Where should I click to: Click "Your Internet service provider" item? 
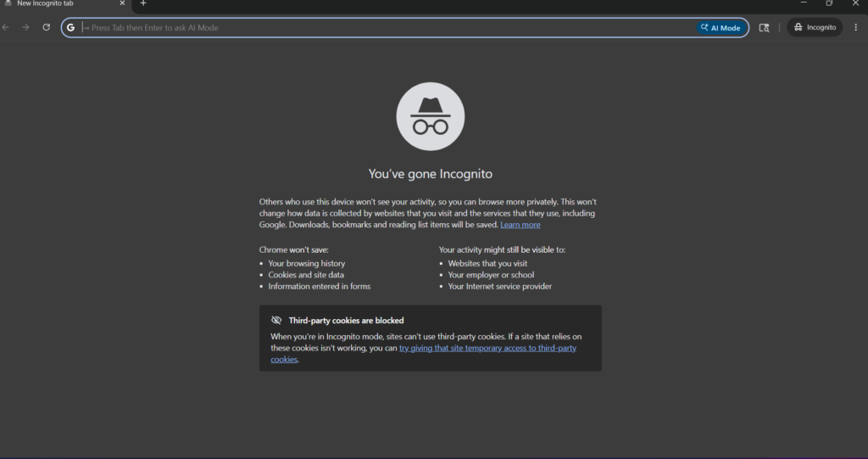pos(500,287)
